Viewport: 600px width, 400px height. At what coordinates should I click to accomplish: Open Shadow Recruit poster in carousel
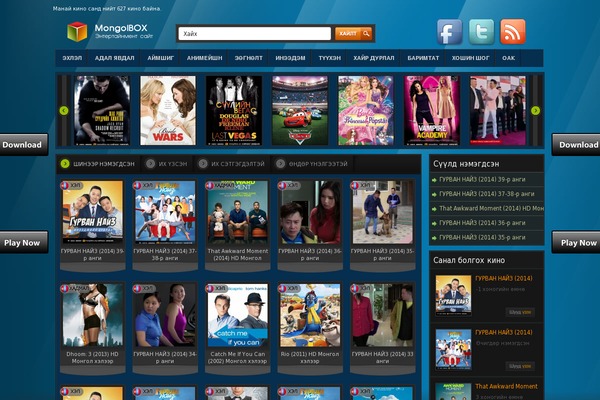102,110
